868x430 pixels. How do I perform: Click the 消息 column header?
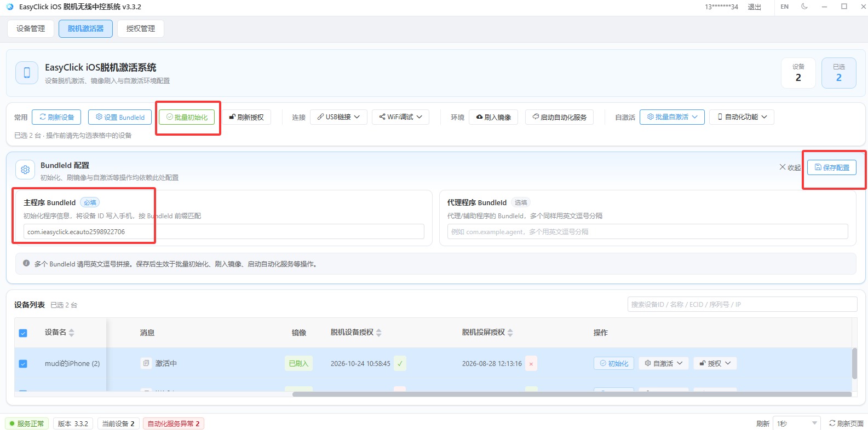tap(147, 333)
